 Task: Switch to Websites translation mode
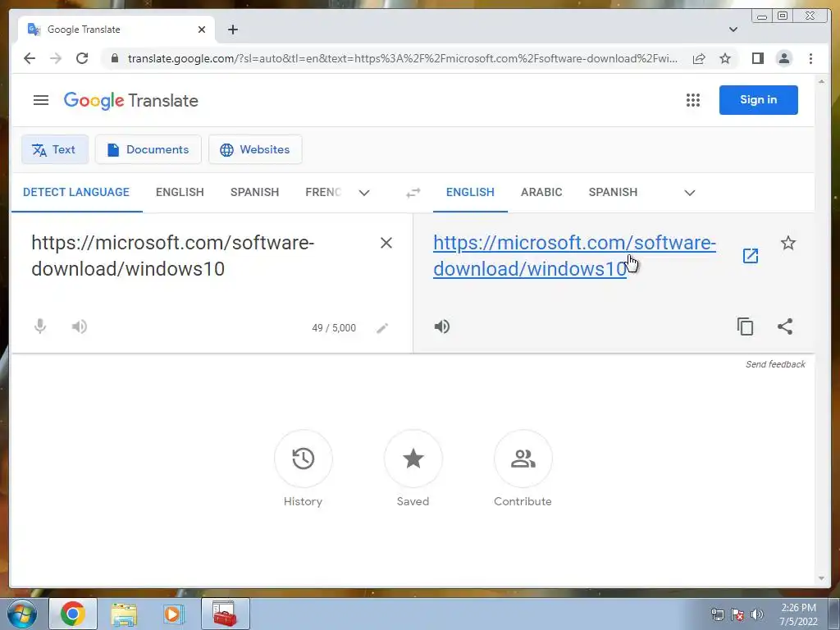(x=255, y=149)
